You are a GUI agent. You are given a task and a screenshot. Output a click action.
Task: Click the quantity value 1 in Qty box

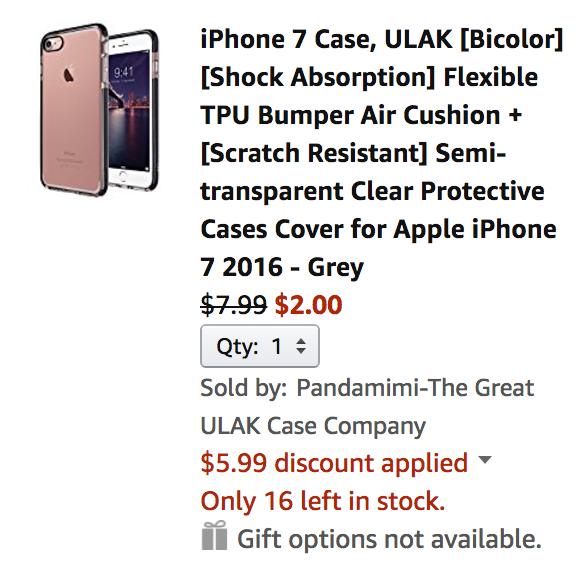click(x=277, y=346)
